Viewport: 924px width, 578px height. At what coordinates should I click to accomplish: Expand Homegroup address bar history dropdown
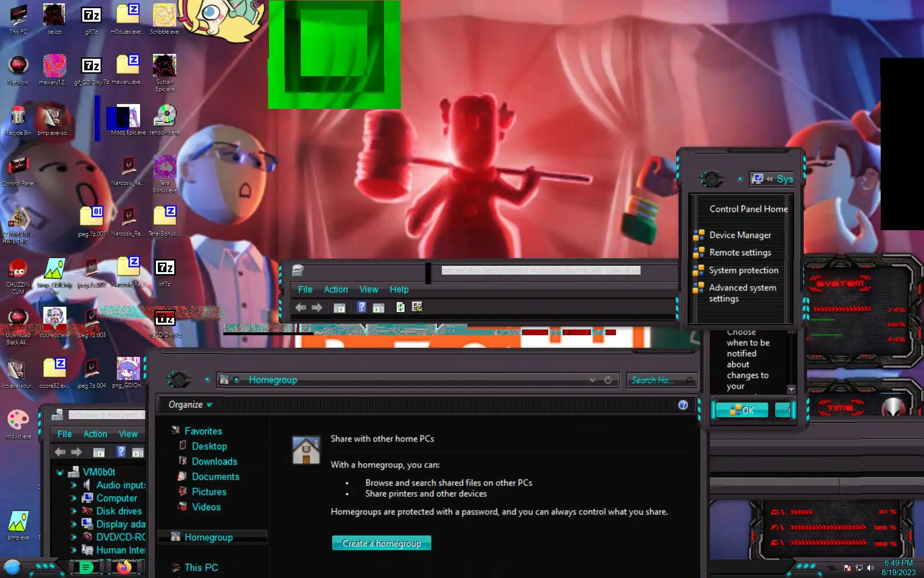[592, 380]
